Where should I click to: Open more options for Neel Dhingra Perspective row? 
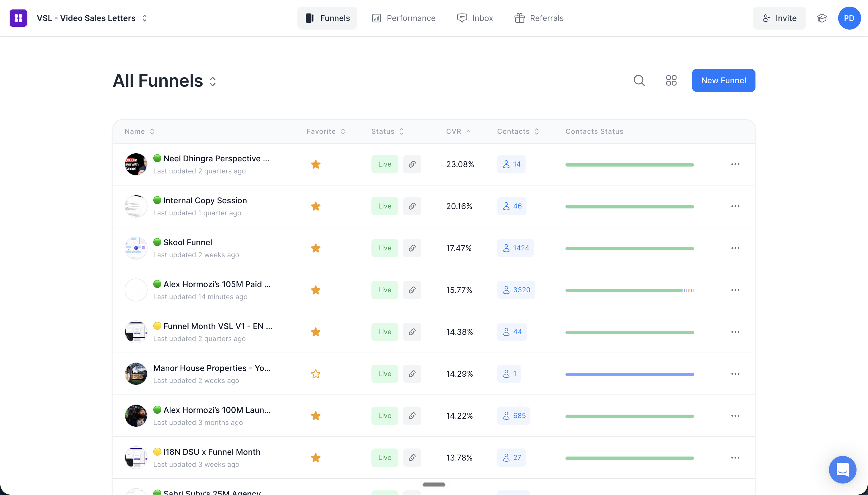[735, 164]
